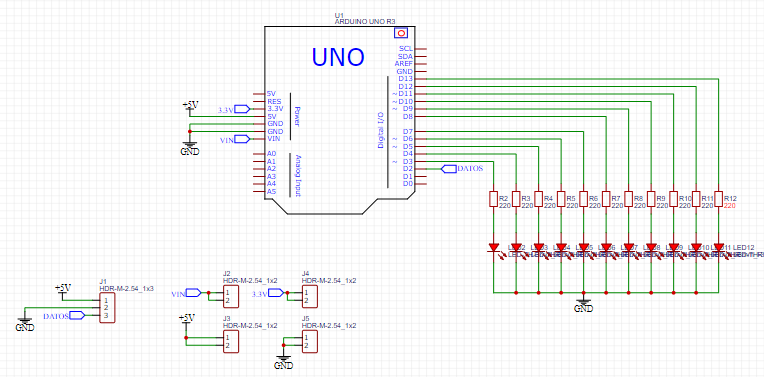
Task: Click the +5V power symbol at header J3
Action: 186,319
